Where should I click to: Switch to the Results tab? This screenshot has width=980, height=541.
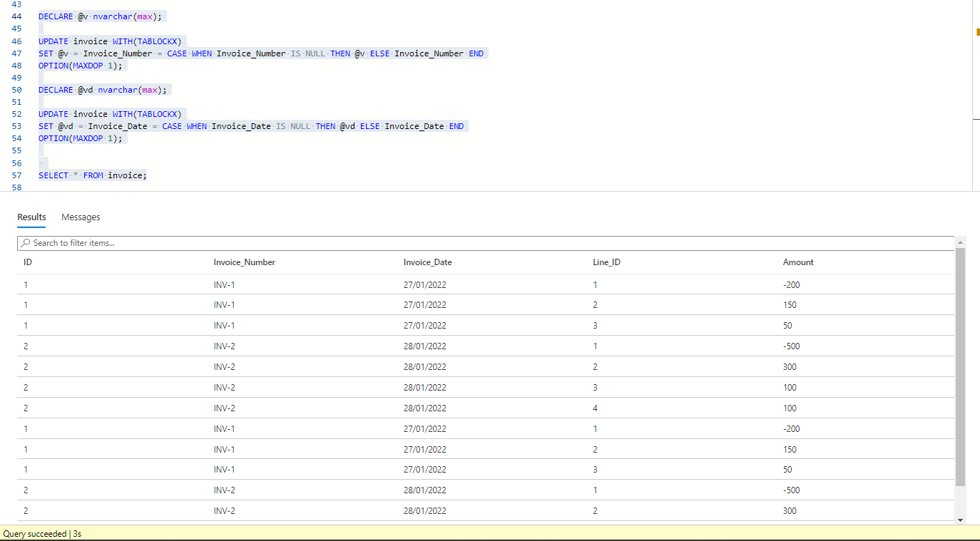point(31,217)
